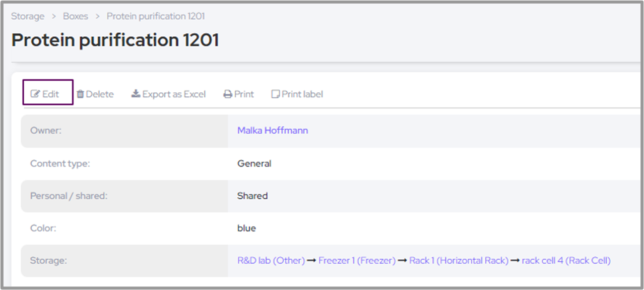Image resolution: width=644 pixels, height=290 pixels.
Task: Follow the rack cell 4 (Rack Cell) link
Action: pos(566,261)
